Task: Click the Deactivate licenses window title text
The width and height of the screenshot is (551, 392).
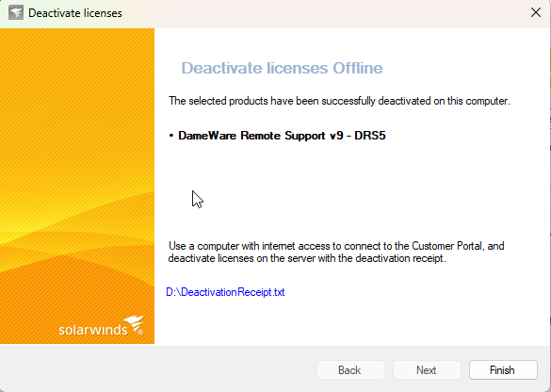Action: (x=75, y=13)
